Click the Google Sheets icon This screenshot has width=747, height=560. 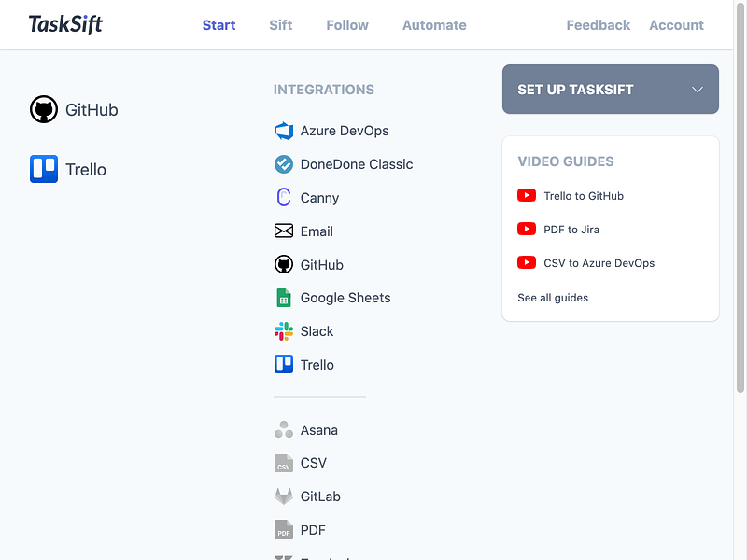(x=284, y=298)
